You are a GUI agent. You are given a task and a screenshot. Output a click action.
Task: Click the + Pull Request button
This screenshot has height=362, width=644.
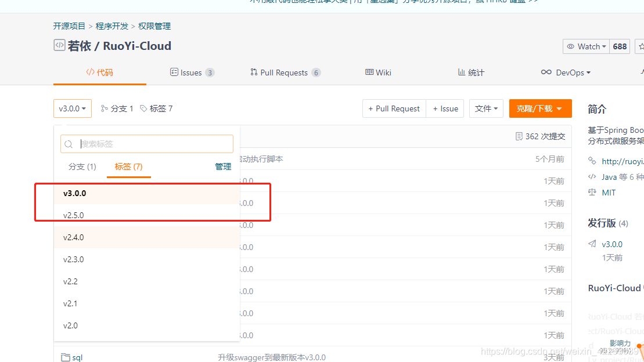[394, 108]
